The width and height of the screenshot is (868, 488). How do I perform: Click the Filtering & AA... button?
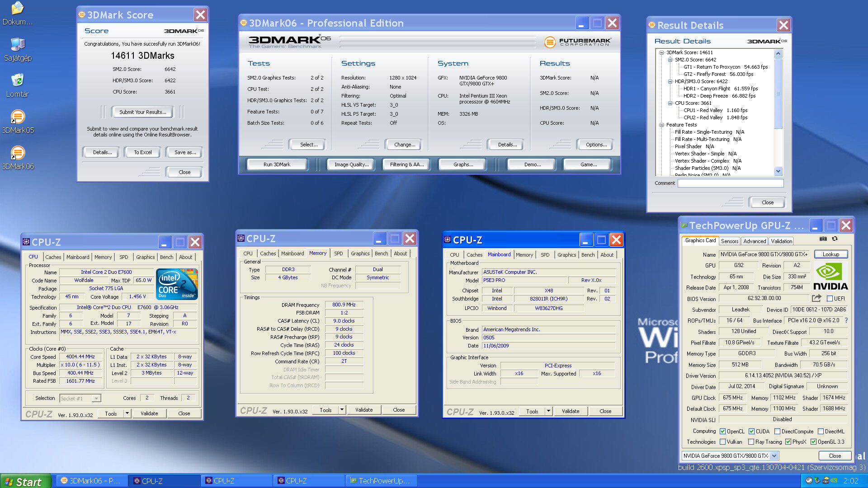point(407,164)
